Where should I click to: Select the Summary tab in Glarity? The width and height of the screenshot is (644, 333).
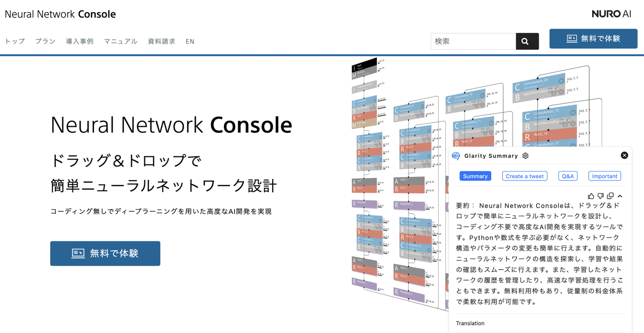click(475, 176)
